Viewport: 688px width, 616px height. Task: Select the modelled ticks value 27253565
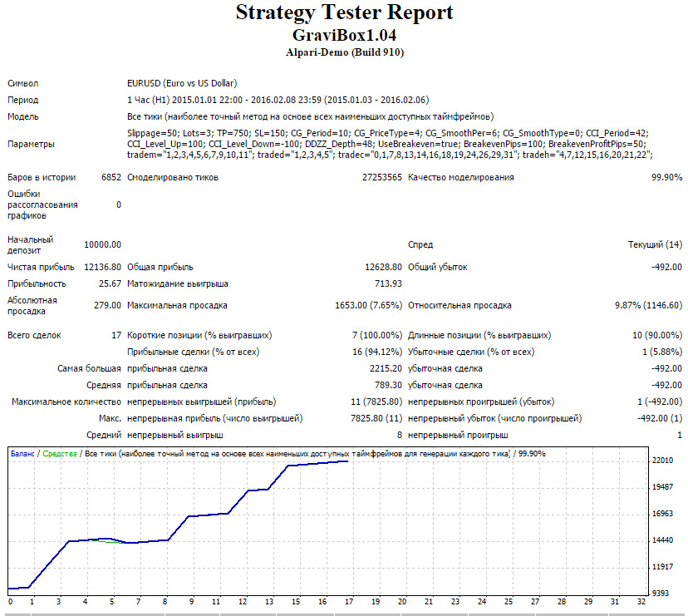coord(381,177)
